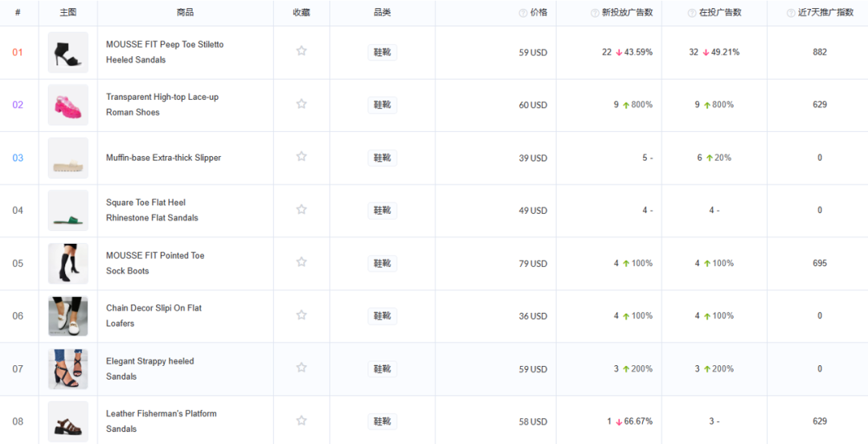
Task: Click help icon next to 价格 header
Action: pos(522,14)
